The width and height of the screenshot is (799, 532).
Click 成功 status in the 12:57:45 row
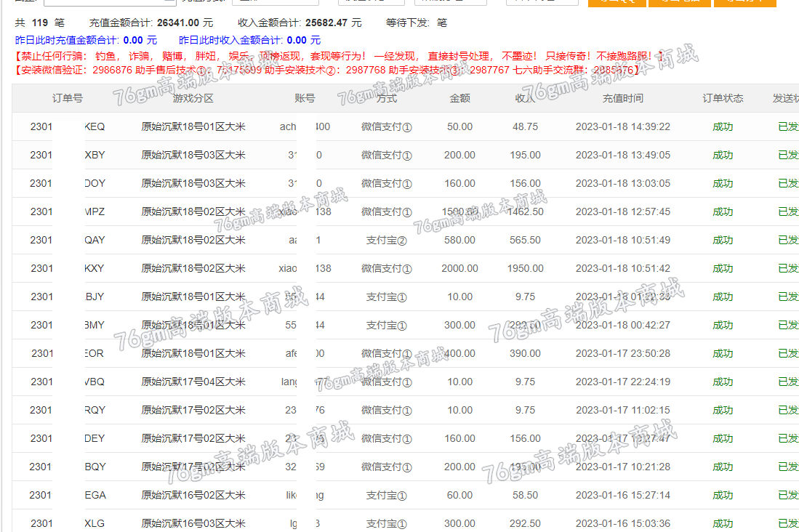coord(723,212)
